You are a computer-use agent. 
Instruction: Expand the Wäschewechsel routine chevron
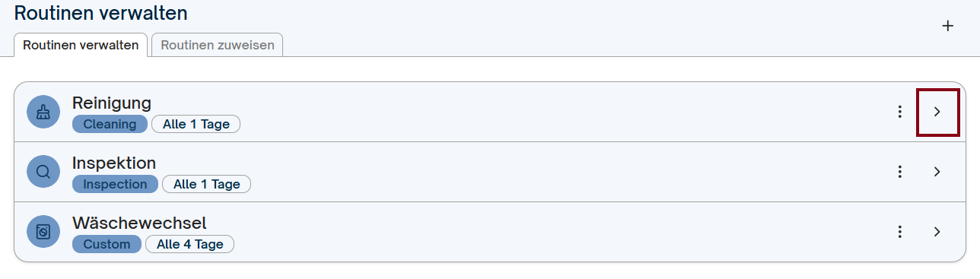pyautogui.click(x=937, y=232)
